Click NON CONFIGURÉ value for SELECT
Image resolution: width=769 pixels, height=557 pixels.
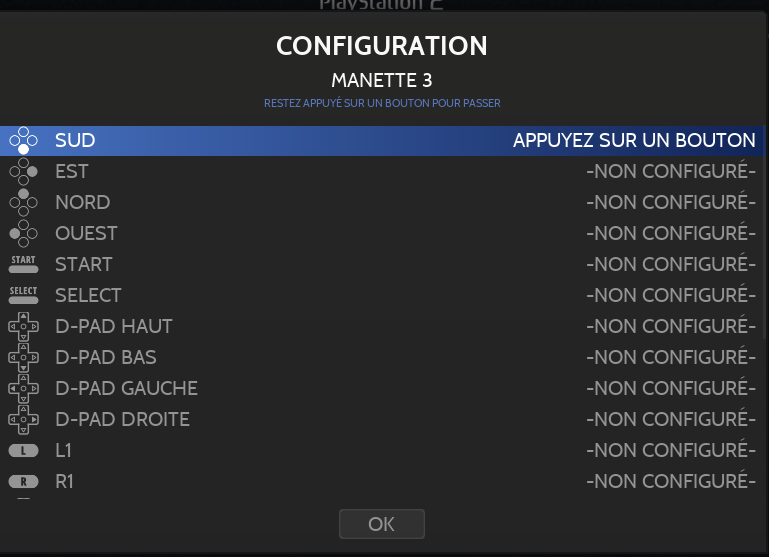pyautogui.click(x=670, y=296)
